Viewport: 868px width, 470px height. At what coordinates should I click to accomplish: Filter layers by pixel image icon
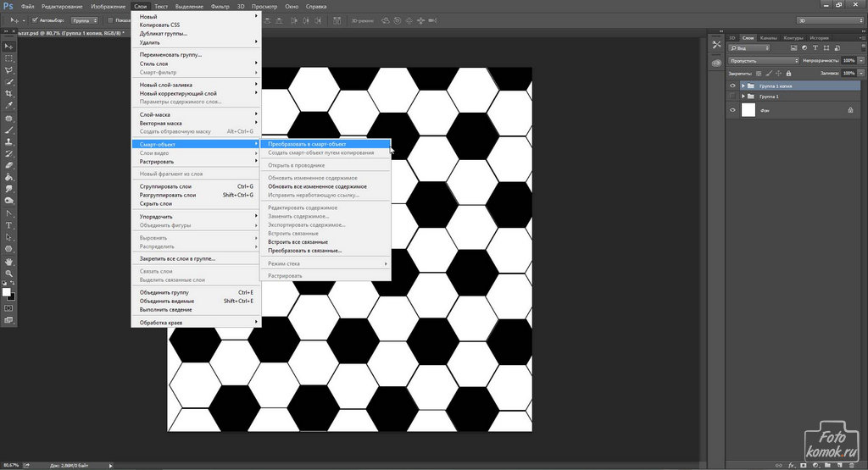pyautogui.click(x=793, y=48)
